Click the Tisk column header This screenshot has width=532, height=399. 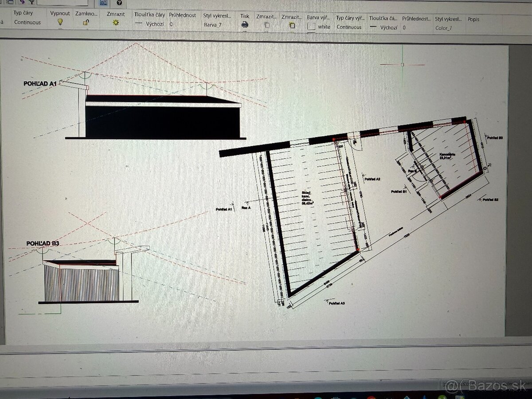pyautogui.click(x=245, y=16)
